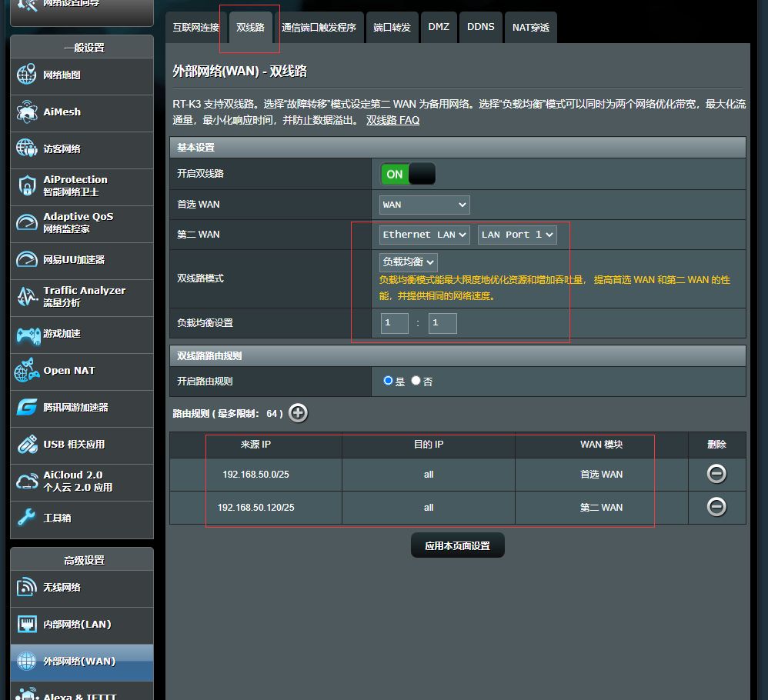Click the 第二 WAN cell in rules table
This screenshot has height=700, width=768.
click(602, 508)
